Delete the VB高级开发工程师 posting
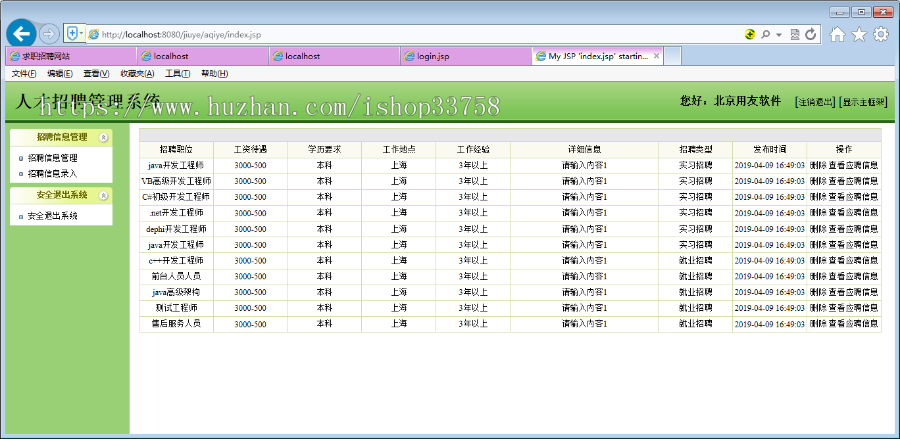 pyautogui.click(x=818, y=181)
